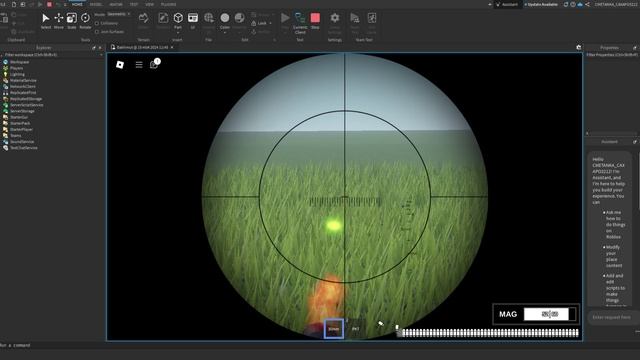
Task: Click the Assistant button in title bar
Action: point(507,4)
